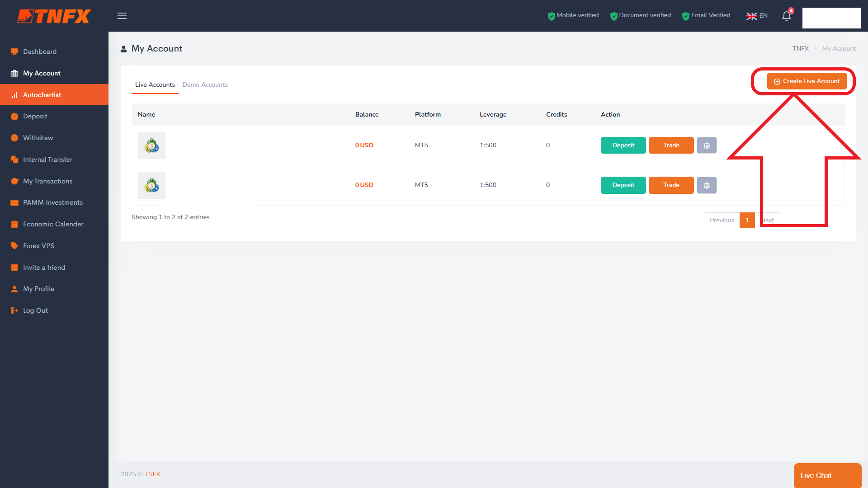Open settings gear for first MT5 account

pyautogui.click(x=707, y=145)
